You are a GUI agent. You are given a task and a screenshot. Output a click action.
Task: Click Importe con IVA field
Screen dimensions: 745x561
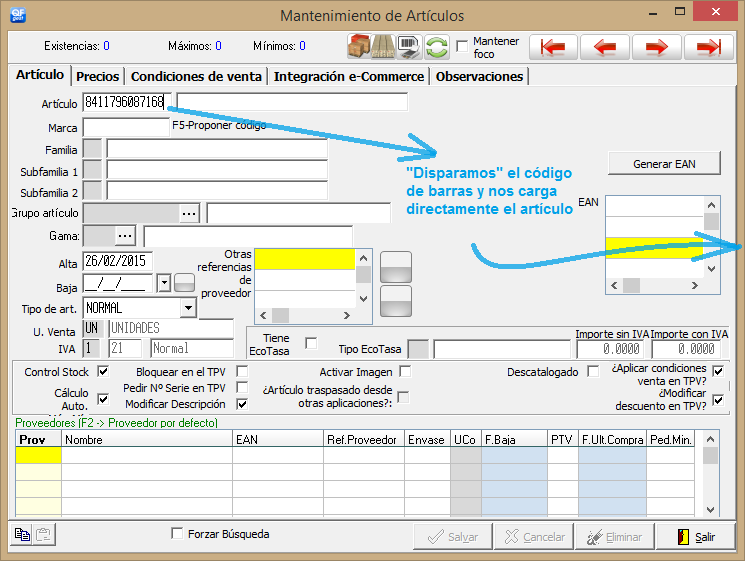686,349
